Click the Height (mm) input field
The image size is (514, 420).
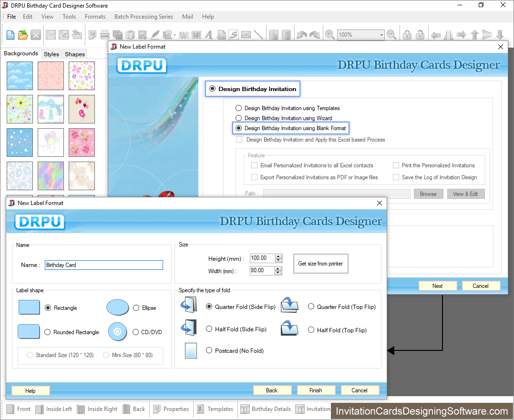(x=263, y=258)
